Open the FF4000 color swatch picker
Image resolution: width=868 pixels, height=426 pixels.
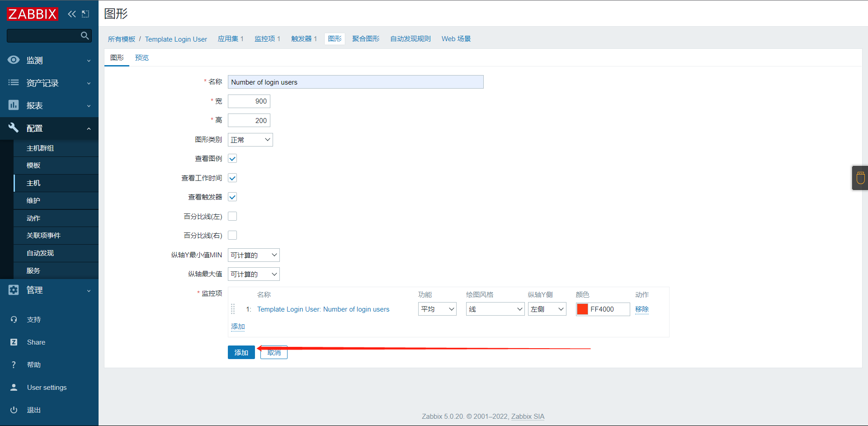click(x=582, y=309)
